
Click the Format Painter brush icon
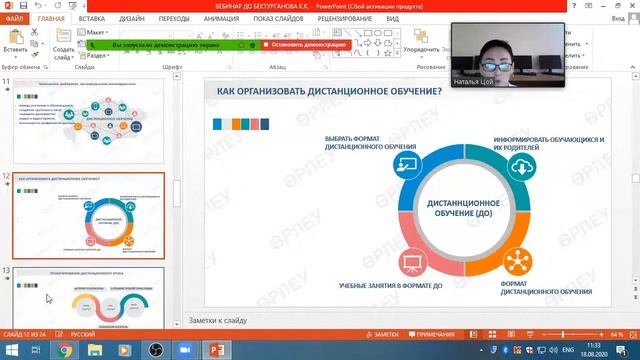pos(35,54)
